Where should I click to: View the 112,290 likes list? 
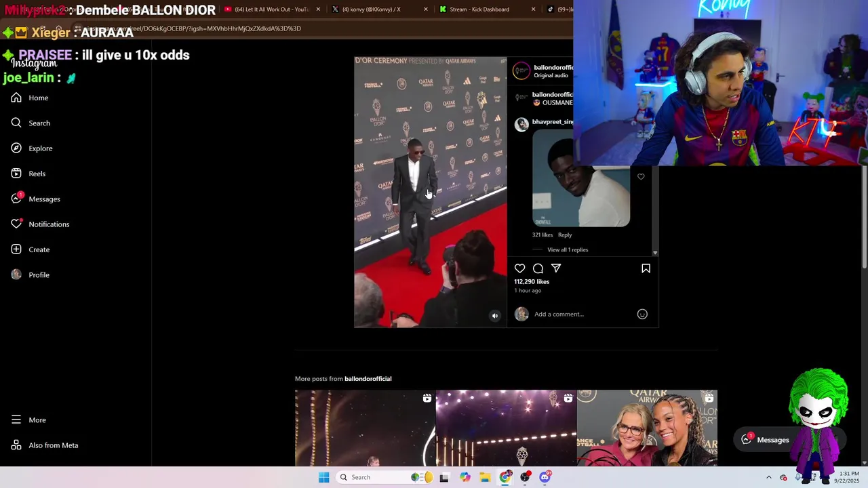tap(532, 281)
